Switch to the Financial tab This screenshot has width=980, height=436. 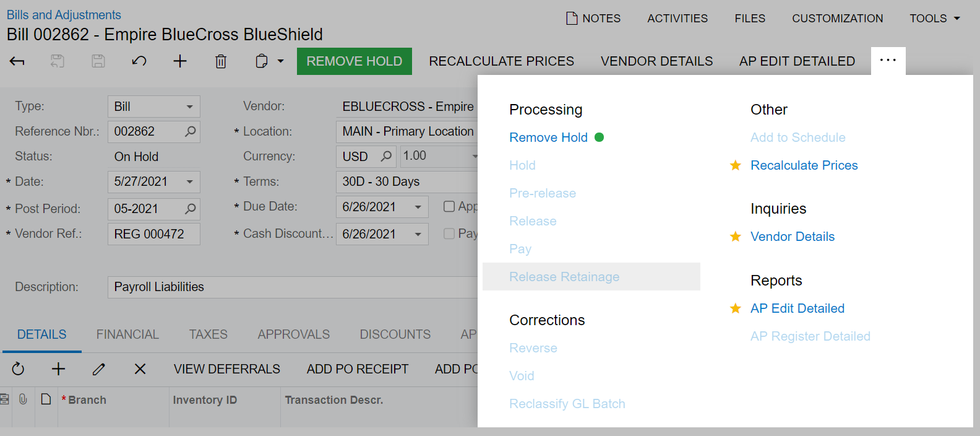tap(127, 334)
